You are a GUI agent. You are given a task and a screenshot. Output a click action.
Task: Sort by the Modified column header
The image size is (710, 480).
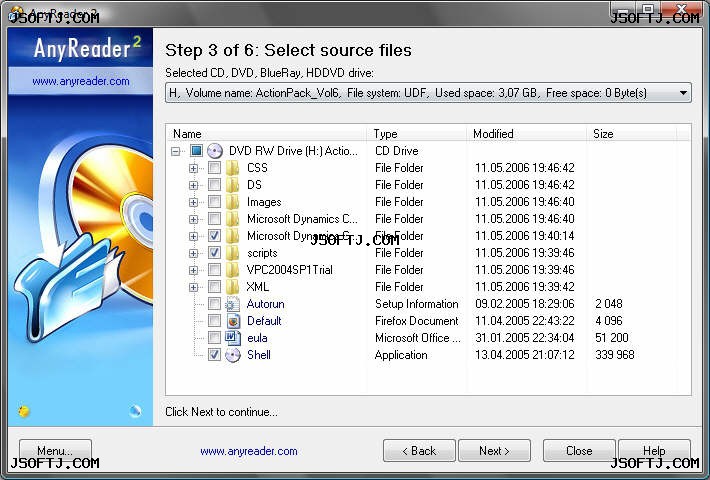pyautogui.click(x=527, y=134)
